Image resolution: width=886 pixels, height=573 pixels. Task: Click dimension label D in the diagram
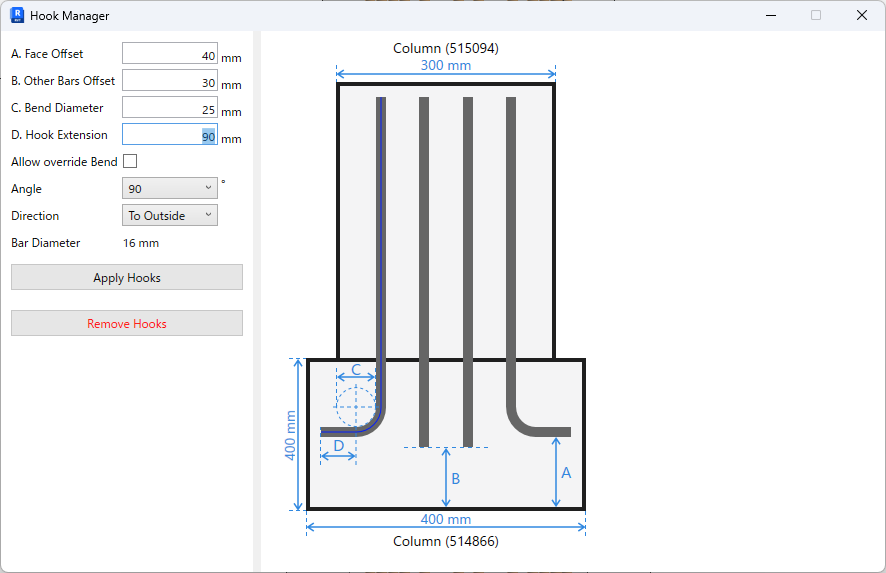tap(338, 446)
